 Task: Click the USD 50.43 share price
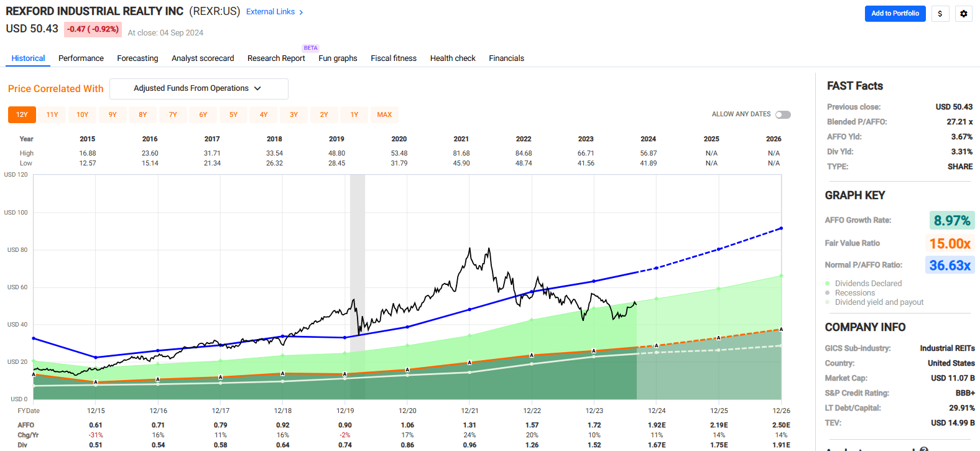click(x=32, y=29)
